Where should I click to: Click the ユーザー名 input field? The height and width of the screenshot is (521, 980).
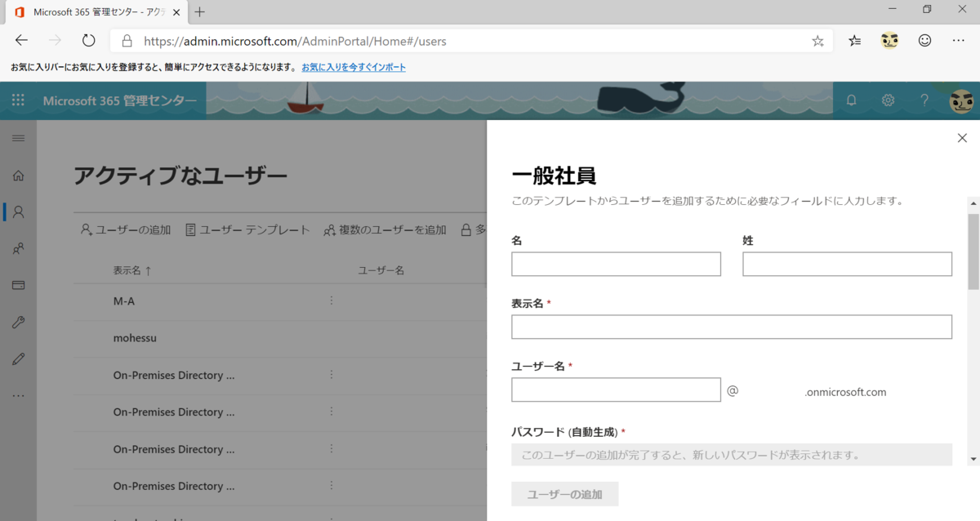pyautogui.click(x=616, y=390)
